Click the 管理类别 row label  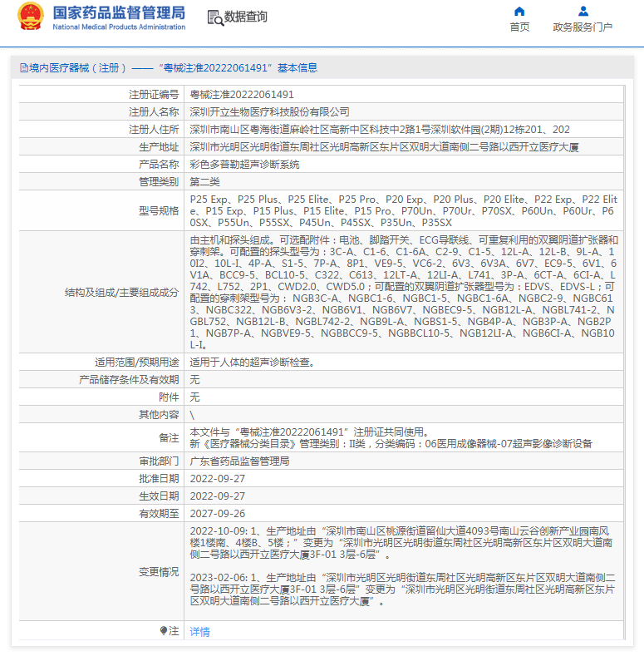(x=159, y=182)
